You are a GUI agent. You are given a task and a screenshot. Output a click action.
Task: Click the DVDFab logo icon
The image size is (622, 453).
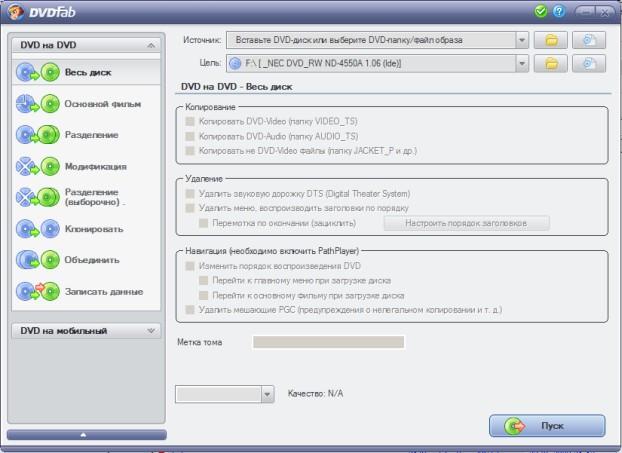coord(15,12)
